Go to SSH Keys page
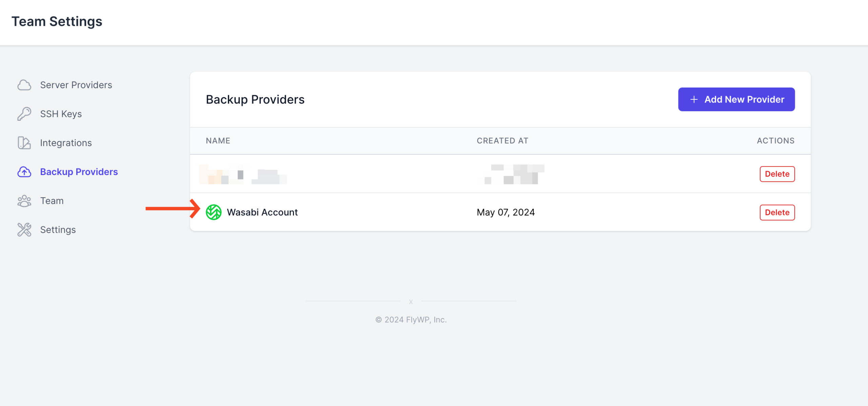This screenshot has width=868, height=406. coord(61,114)
